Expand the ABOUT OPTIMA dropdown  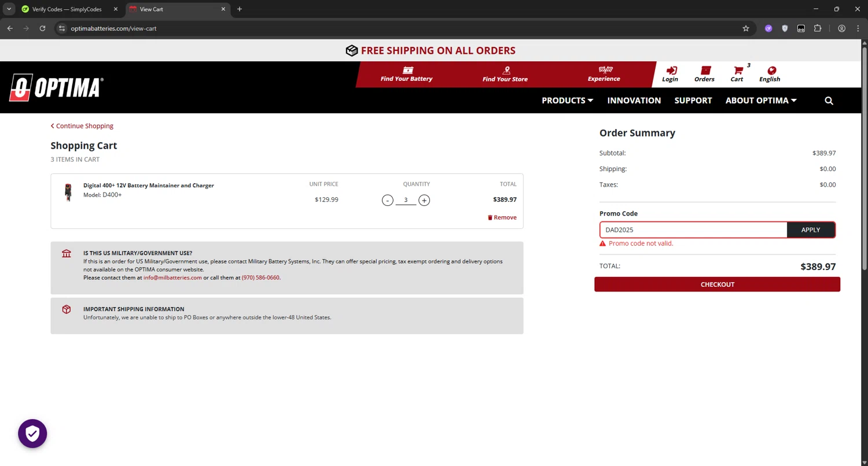[761, 101]
